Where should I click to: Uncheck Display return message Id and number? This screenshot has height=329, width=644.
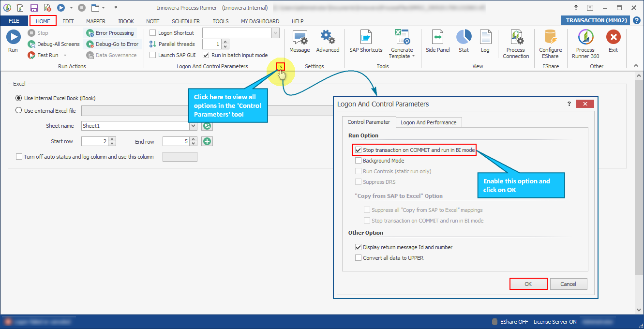click(359, 247)
